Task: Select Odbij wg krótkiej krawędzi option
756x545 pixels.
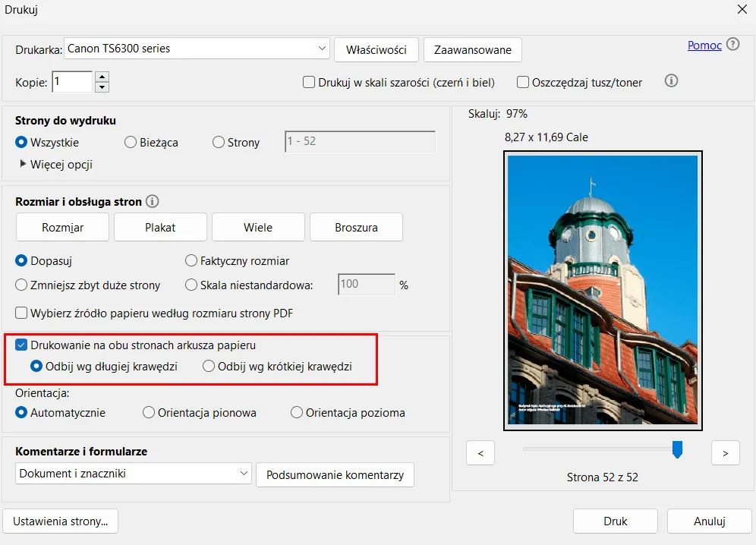Action: (x=209, y=367)
